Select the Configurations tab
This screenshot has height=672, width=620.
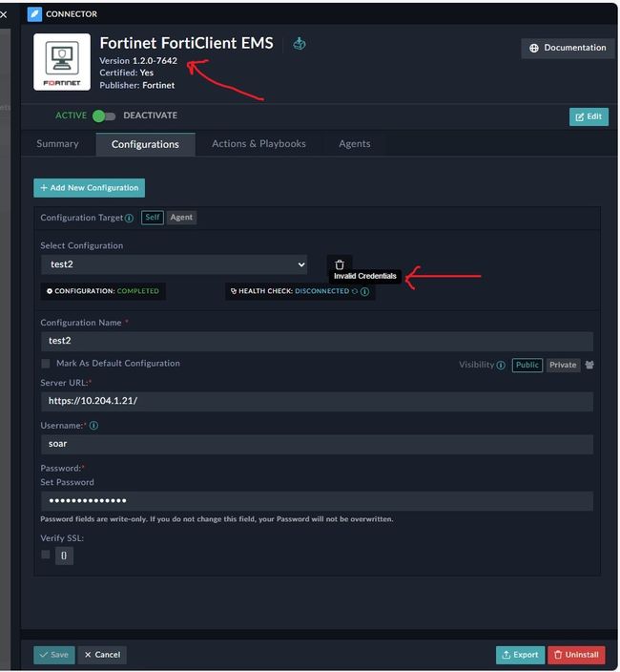click(x=145, y=144)
